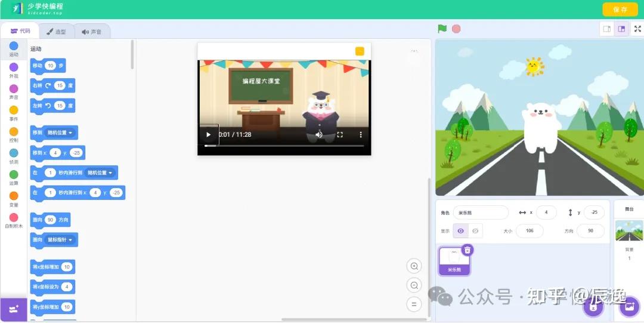The image size is (644, 323).
Task: Click the 面向 90 方向 block
Action: click(x=50, y=220)
